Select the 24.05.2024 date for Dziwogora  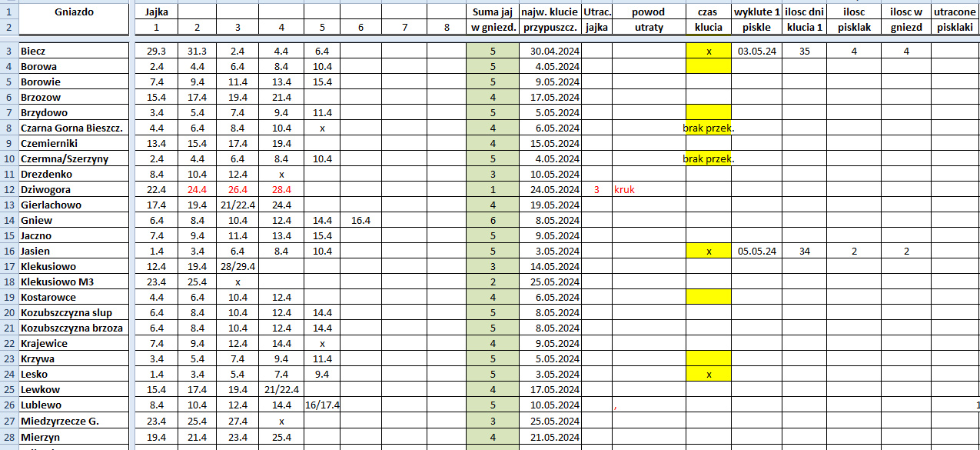550,189
